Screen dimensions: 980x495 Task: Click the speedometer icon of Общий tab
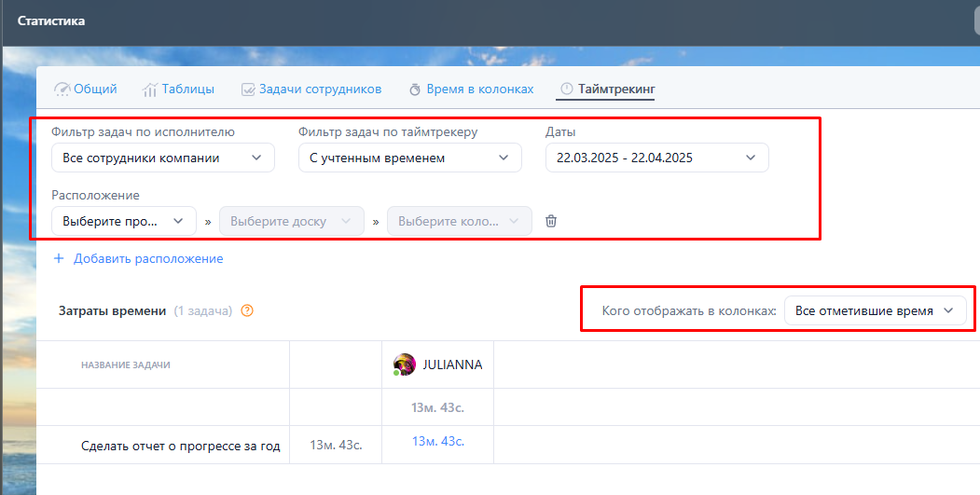62,89
